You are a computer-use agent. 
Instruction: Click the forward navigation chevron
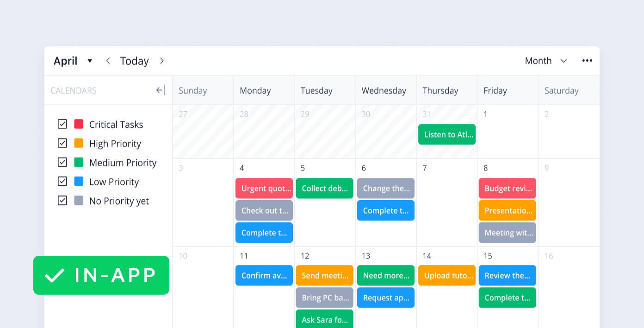click(161, 61)
